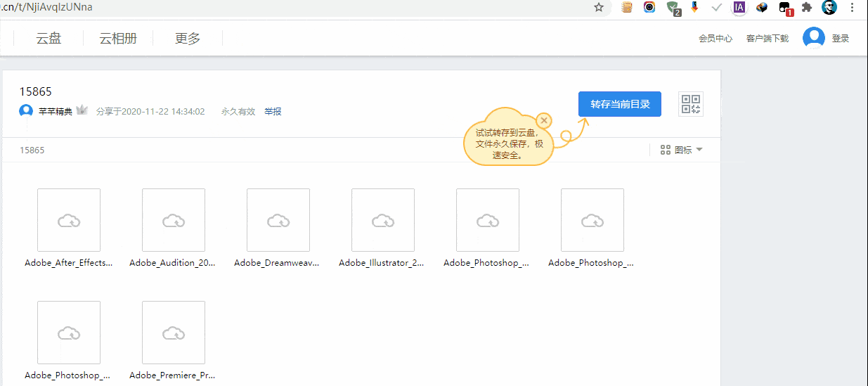Open the purple IA extension
Viewport: 868px width, 386px height.
(739, 7)
